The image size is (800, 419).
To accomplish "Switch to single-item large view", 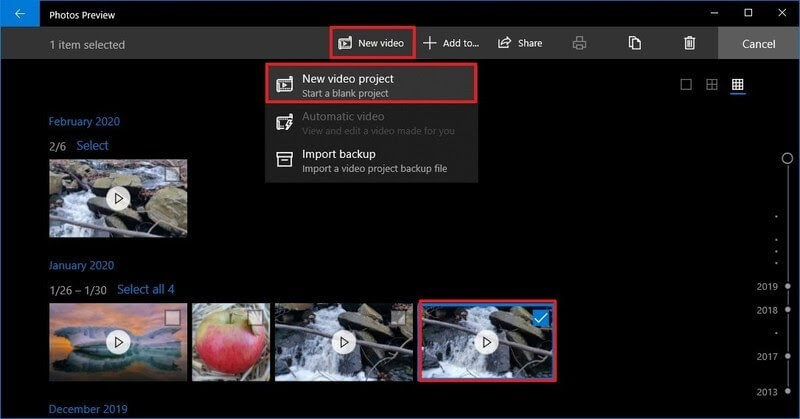I will coord(686,84).
